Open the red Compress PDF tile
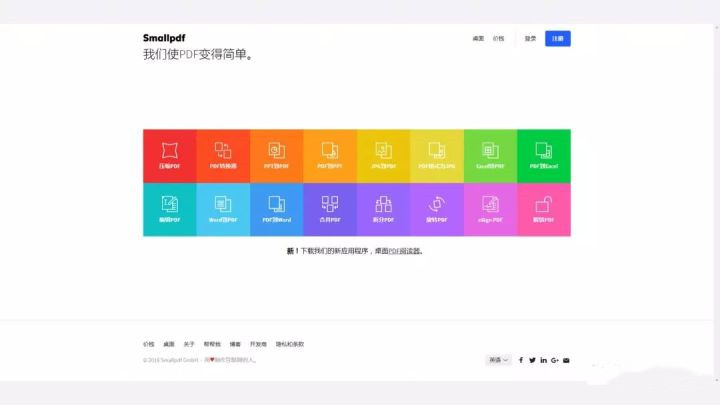This screenshot has width=720, height=405. (x=169, y=156)
